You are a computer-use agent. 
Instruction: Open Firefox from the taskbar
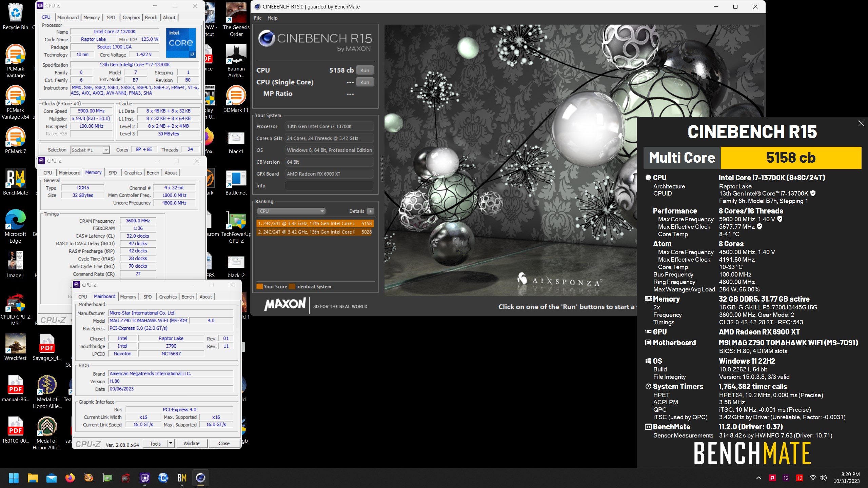[70, 478]
